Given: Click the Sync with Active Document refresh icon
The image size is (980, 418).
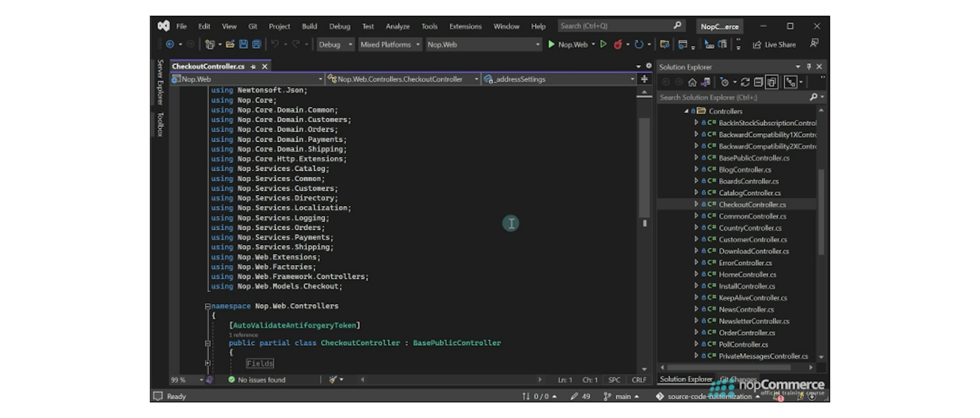Looking at the screenshot, I should pos(745,82).
